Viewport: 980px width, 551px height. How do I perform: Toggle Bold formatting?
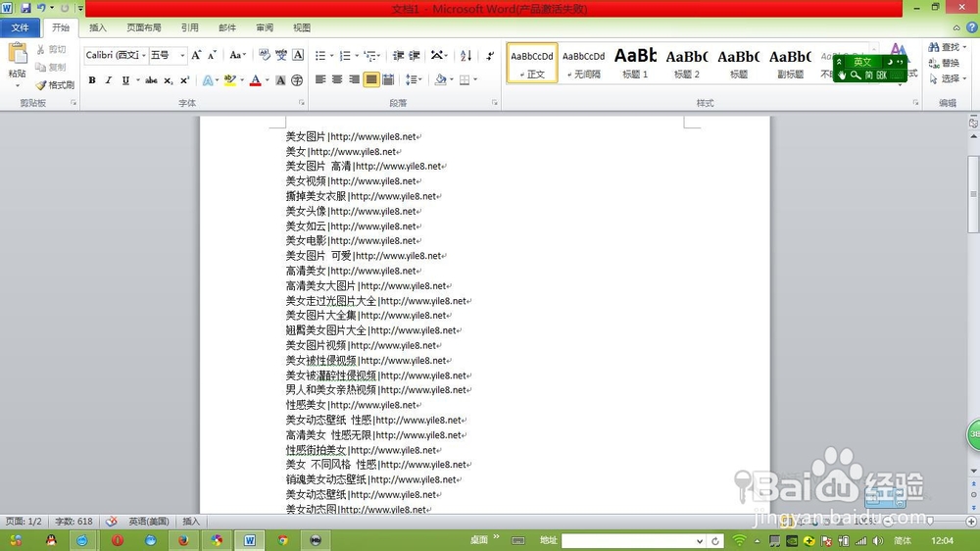92,80
